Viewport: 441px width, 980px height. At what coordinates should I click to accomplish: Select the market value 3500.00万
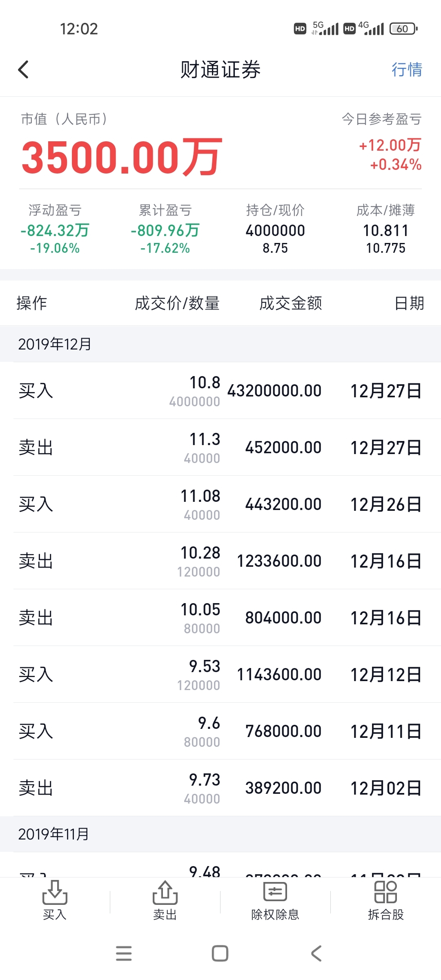[122, 157]
